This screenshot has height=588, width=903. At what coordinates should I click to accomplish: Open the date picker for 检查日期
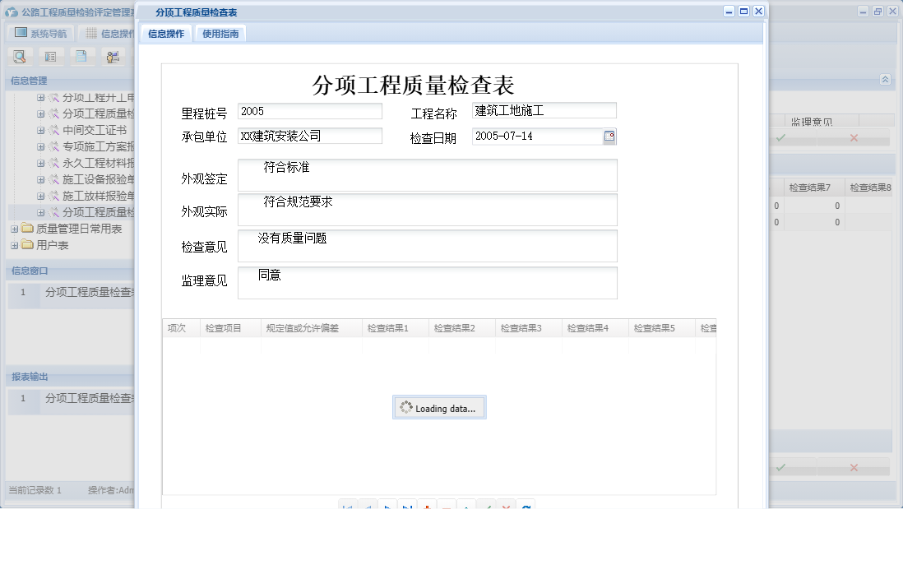tap(609, 136)
